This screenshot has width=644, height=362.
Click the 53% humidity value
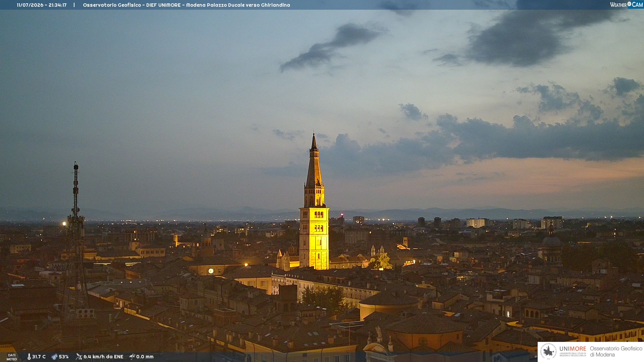(64, 357)
